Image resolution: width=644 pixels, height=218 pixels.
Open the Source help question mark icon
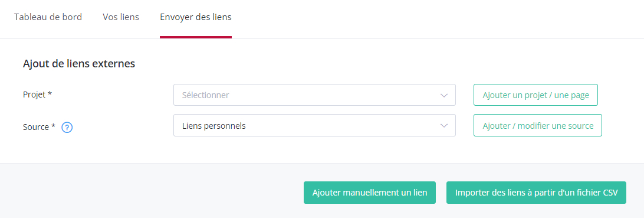pos(67,128)
